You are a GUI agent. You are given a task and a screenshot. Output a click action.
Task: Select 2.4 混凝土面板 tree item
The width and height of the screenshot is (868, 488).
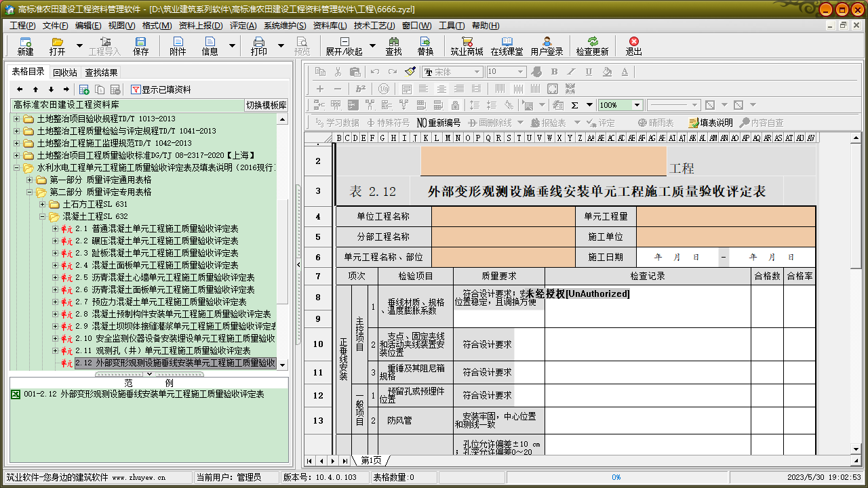pyautogui.click(x=156, y=265)
